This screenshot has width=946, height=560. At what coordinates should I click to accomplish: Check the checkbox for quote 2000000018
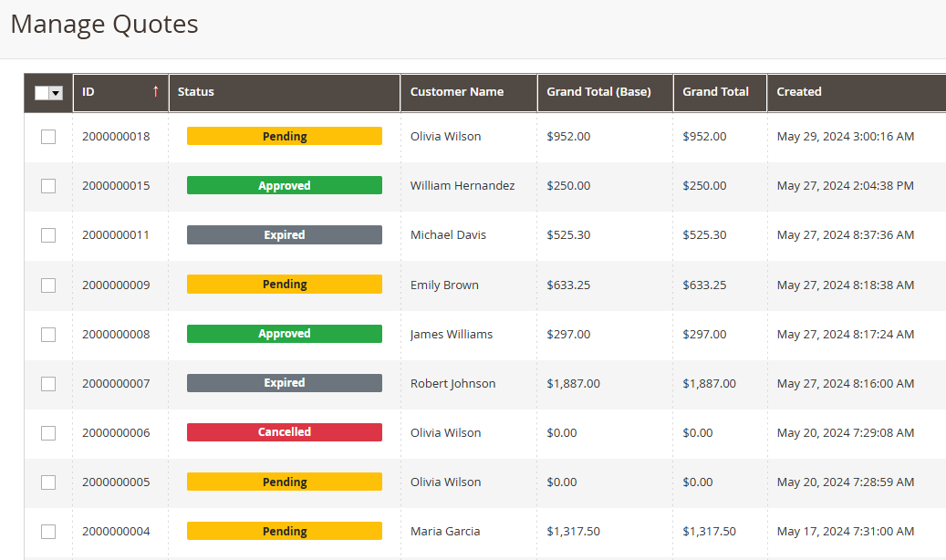point(47,136)
